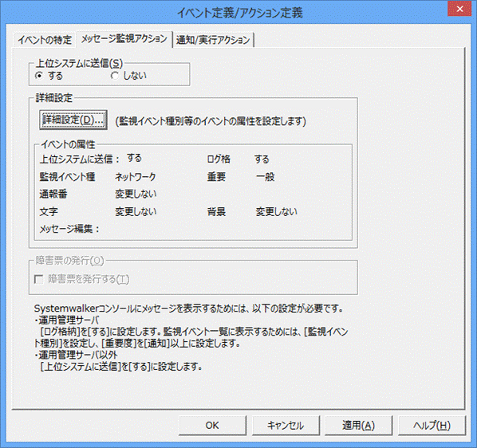This screenshot has height=448, width=477.
Task: Confirm with the OK button
Action: 212,425
